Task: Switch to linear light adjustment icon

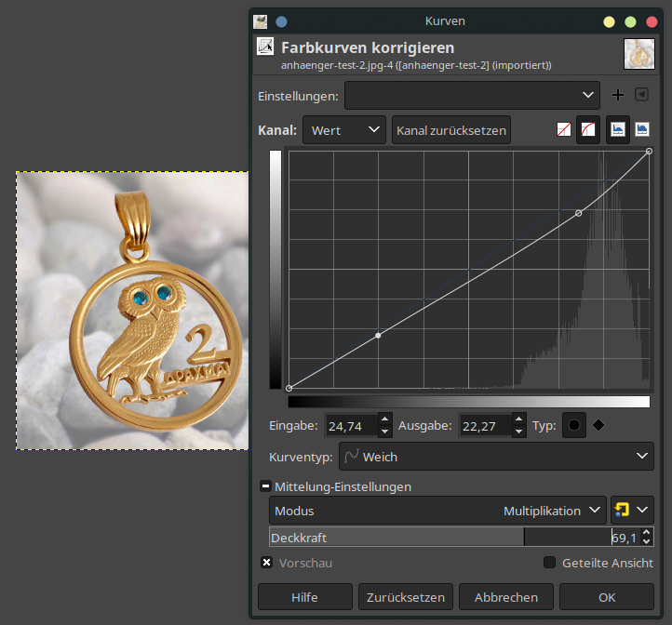Action: click(x=563, y=130)
